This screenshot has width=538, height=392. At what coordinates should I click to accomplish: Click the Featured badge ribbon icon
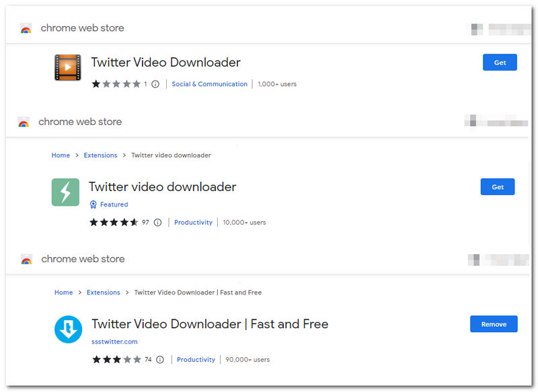(x=93, y=204)
